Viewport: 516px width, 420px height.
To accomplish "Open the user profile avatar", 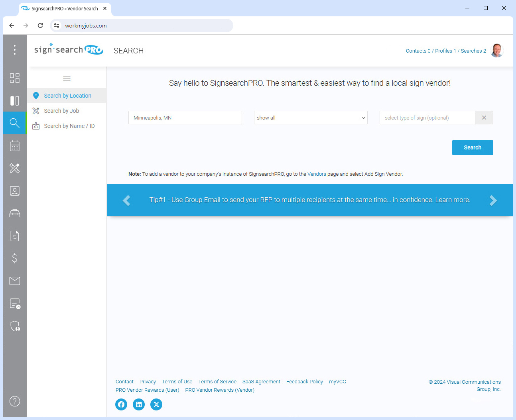I will click(x=497, y=51).
